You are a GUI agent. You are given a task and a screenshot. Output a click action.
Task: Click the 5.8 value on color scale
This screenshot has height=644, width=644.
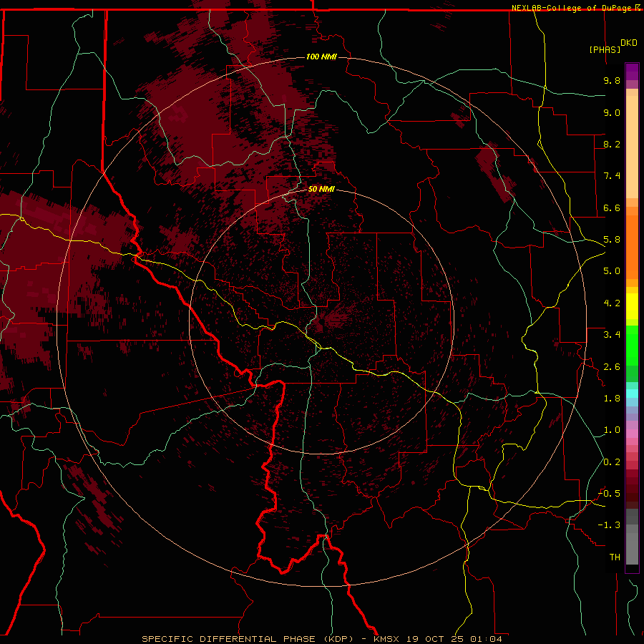pos(612,240)
